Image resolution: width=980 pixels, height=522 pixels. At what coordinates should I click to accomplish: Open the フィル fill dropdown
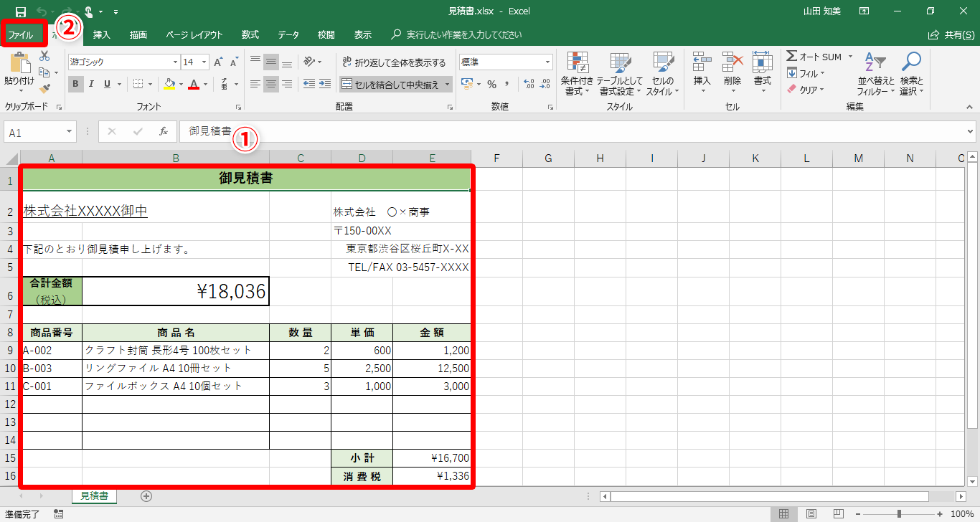tap(806, 73)
